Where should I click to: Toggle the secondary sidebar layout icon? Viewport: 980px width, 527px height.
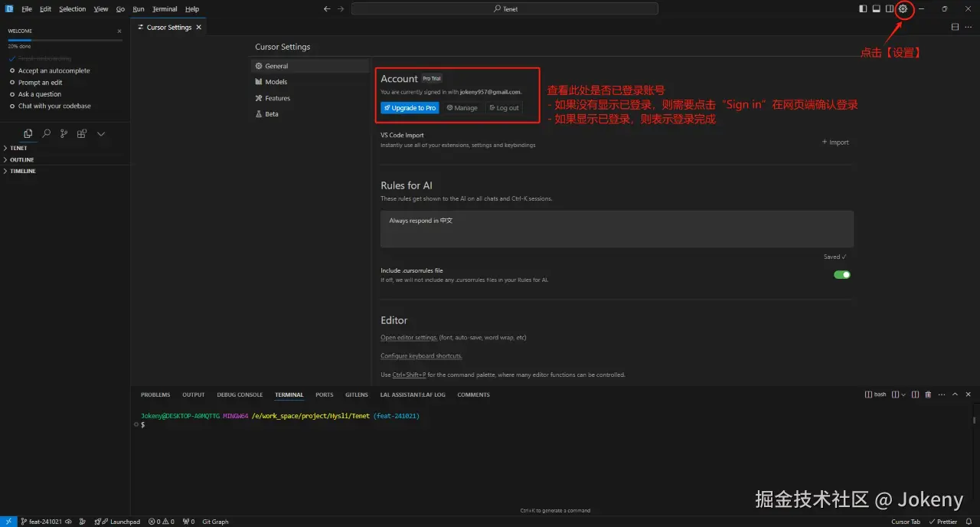tap(890, 8)
